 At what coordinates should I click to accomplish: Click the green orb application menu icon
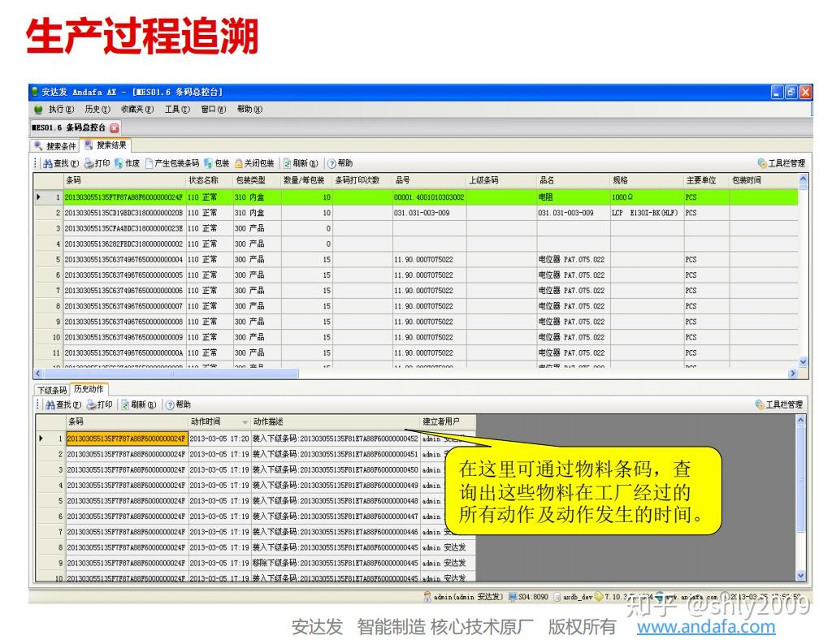tap(38, 110)
